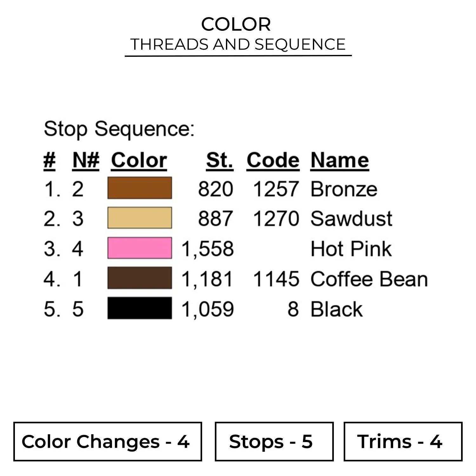Select the Coffee Bean thread name
Image resolution: width=476 pixels, height=476 pixels.
click(369, 279)
